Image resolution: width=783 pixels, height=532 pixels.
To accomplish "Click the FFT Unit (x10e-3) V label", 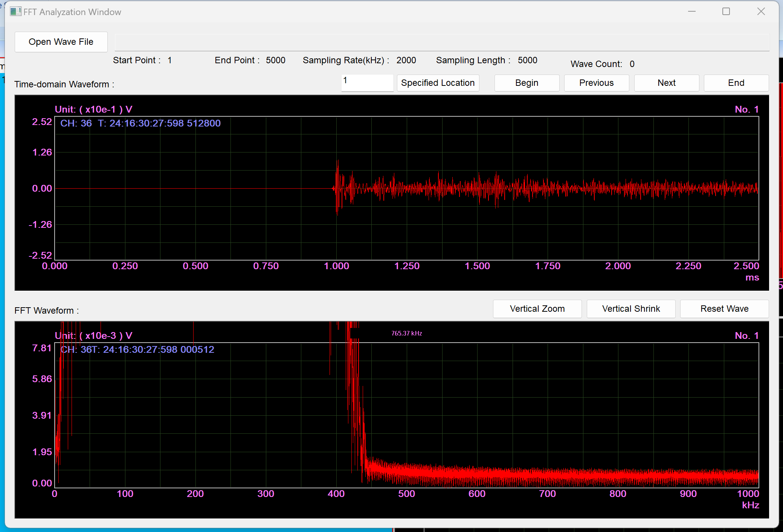I will click(x=94, y=336).
